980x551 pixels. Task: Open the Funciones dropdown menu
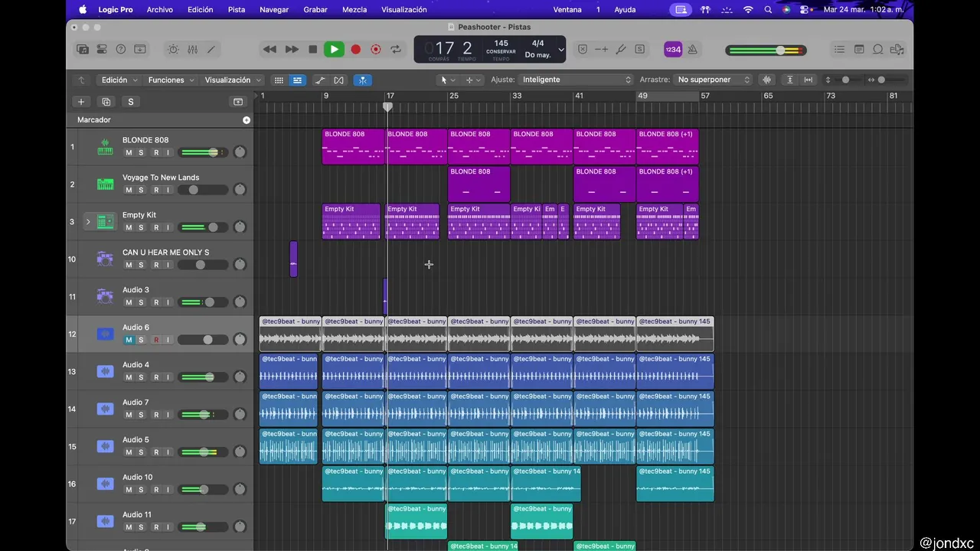pos(171,80)
